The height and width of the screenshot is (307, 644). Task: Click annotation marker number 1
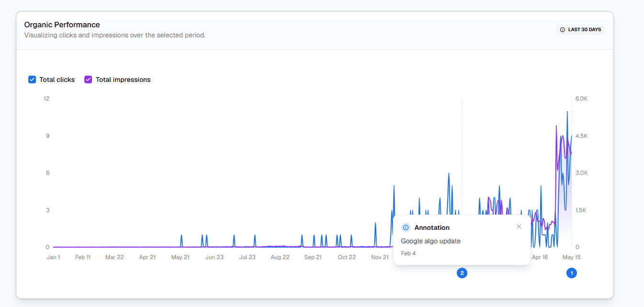point(571,273)
